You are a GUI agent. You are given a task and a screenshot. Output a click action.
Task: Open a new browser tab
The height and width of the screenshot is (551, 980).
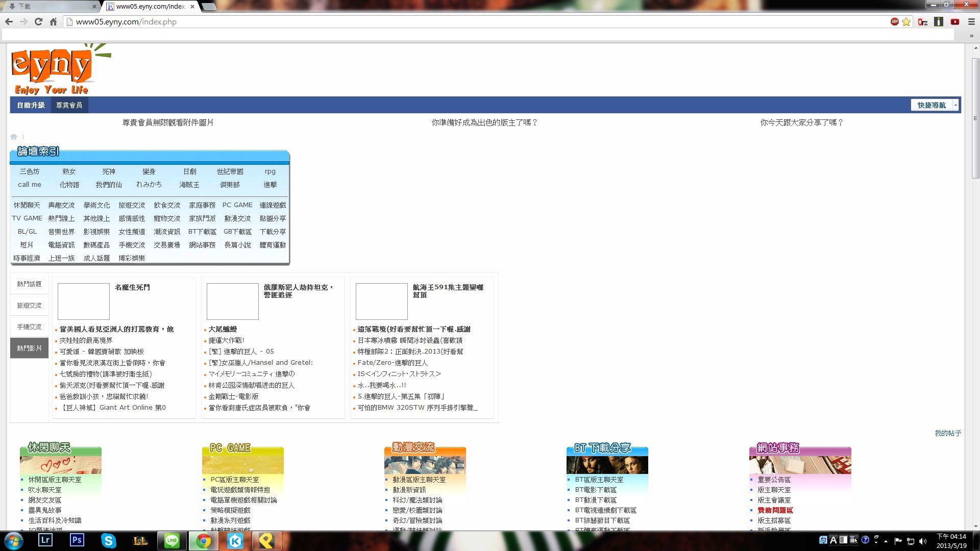click(209, 7)
